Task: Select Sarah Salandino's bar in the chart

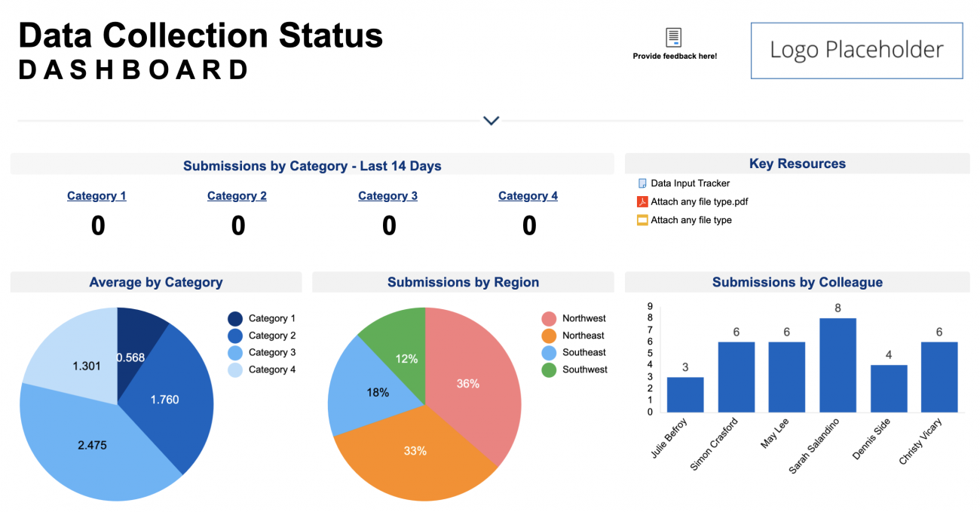Action: point(838,362)
